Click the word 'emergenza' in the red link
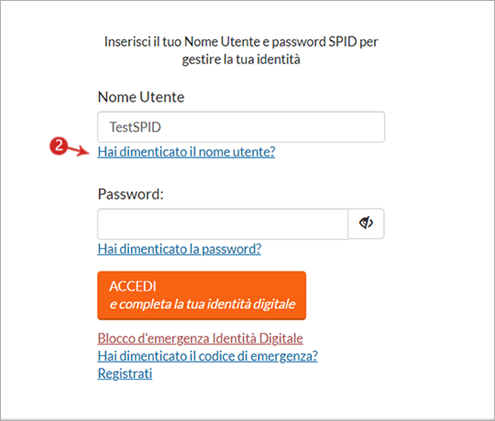495x421 pixels. [x=178, y=339]
